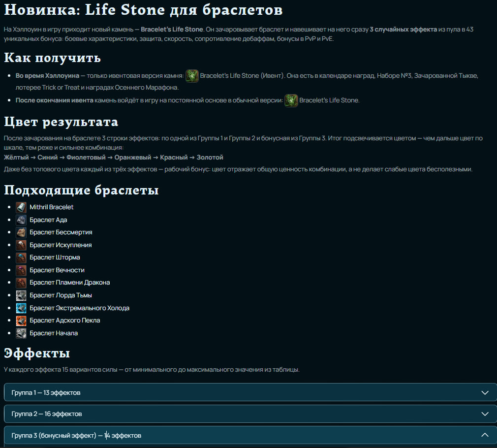Screen dimensions: 497x448
Task: Click the bold text 'Во время Хэллоуина'
Action: (48, 76)
